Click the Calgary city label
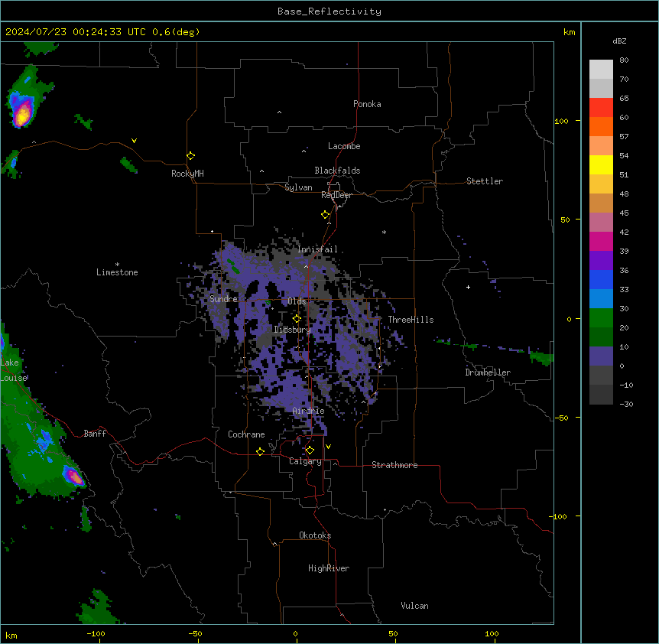Viewport: 659px width, 644px height. pyautogui.click(x=305, y=461)
